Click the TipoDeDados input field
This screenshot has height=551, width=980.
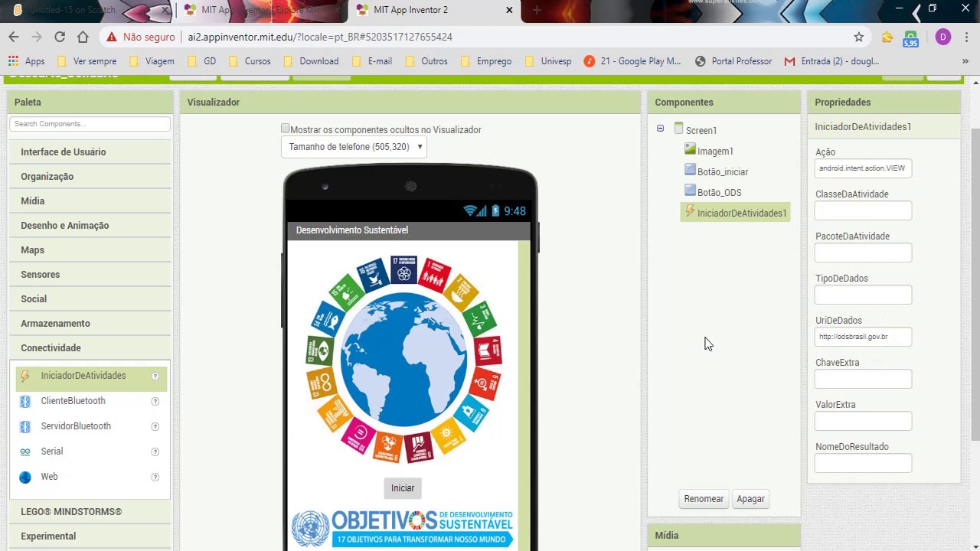click(x=863, y=295)
